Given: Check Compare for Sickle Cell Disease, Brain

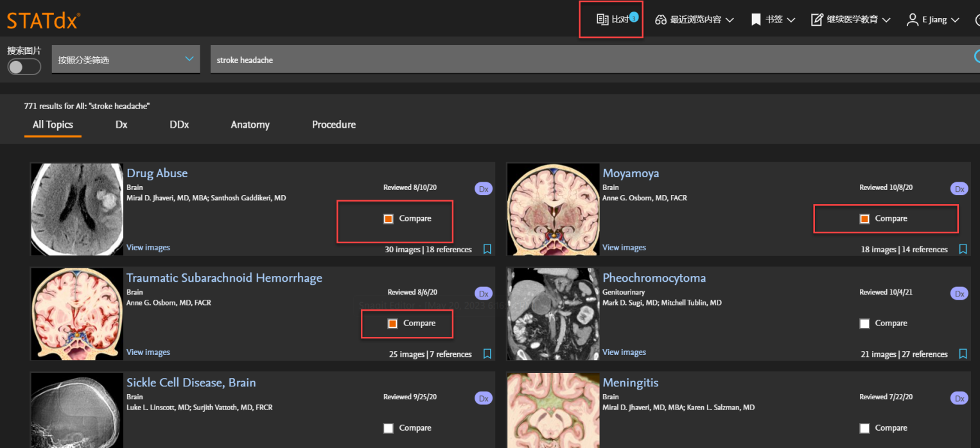Looking at the screenshot, I should [x=389, y=428].
